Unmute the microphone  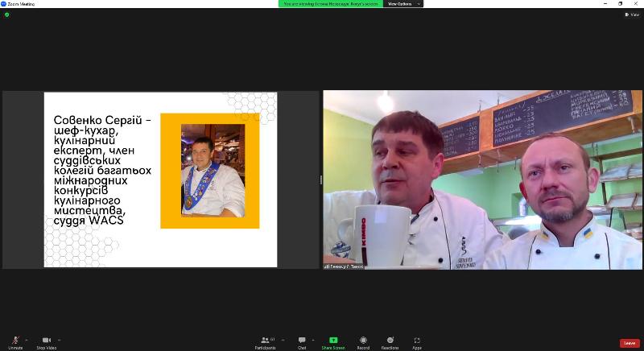(x=15, y=342)
